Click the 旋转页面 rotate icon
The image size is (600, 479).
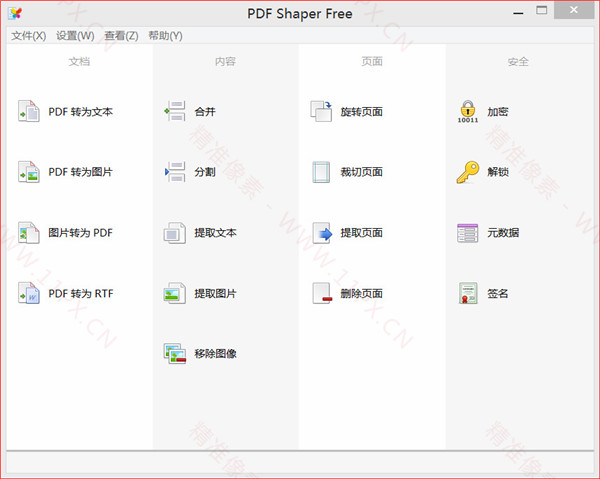point(321,111)
